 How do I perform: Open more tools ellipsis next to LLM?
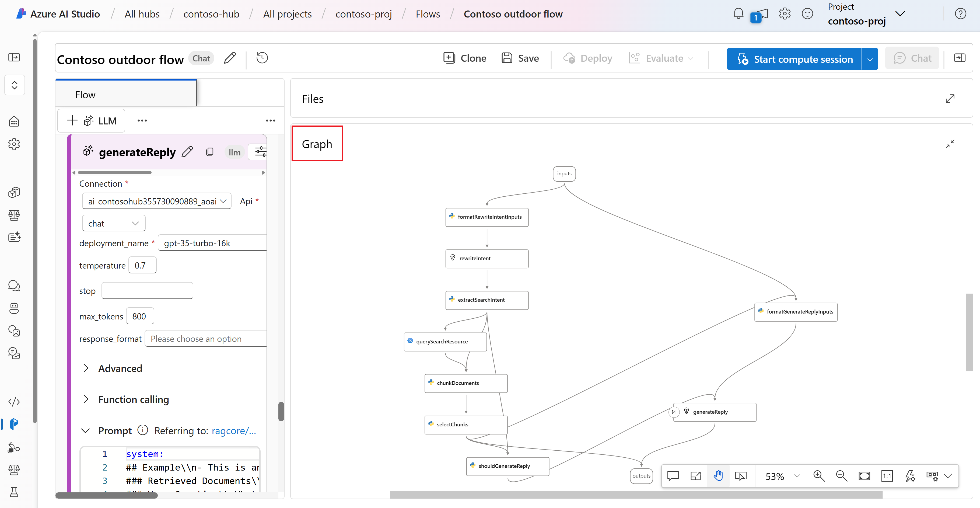point(142,121)
